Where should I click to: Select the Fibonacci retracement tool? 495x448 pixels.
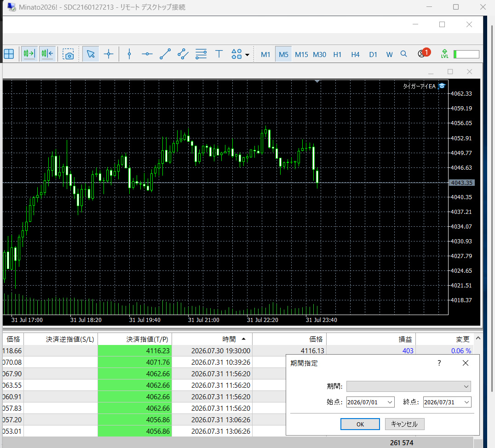201,54
